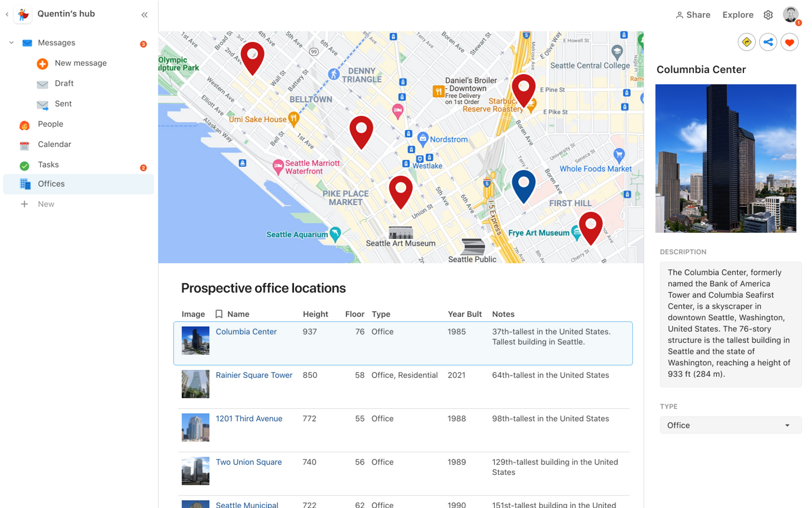Click the blue share icon in detail panel
Viewport: 812px width, 508px height.
coord(768,42)
